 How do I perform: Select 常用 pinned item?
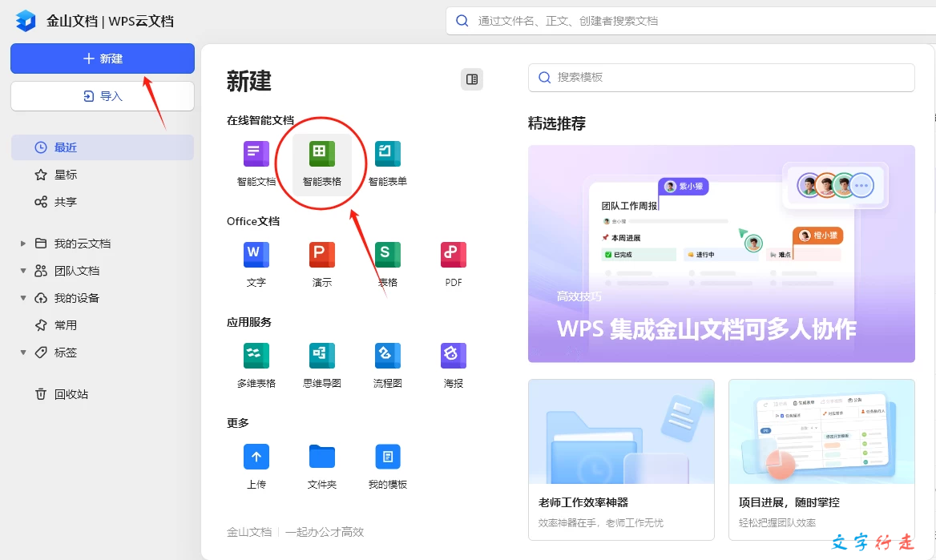coord(66,325)
